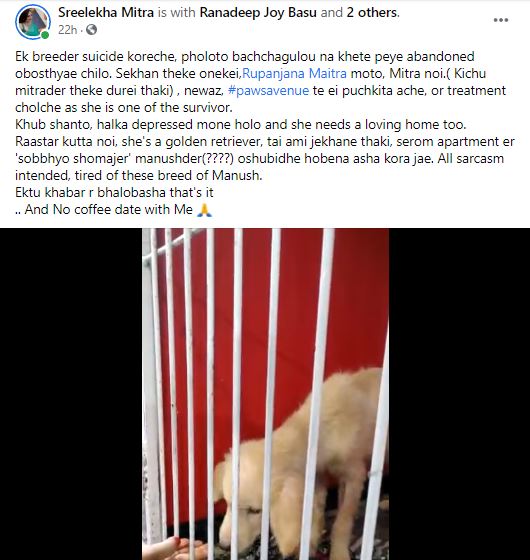Play the caged golden retriever video

pos(265,394)
